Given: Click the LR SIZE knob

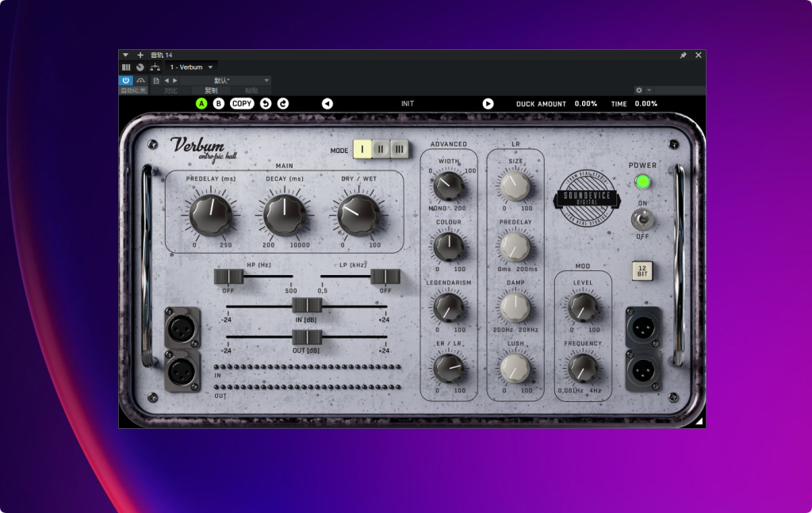Looking at the screenshot, I should (515, 186).
